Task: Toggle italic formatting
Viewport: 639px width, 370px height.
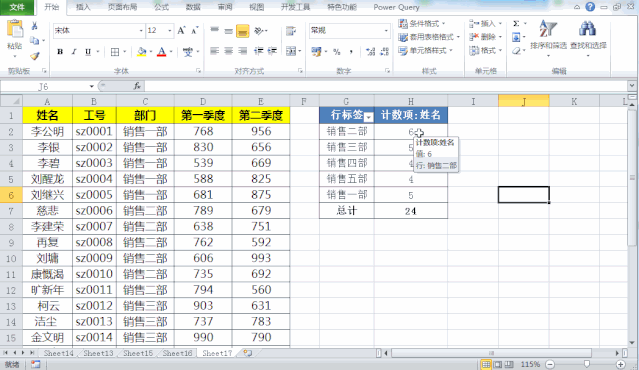Action: (x=74, y=52)
